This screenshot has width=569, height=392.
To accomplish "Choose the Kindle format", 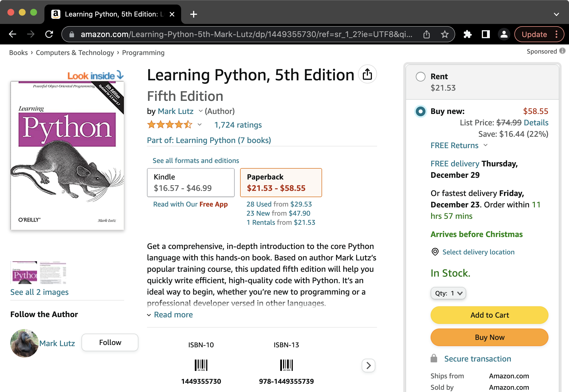I will (191, 183).
